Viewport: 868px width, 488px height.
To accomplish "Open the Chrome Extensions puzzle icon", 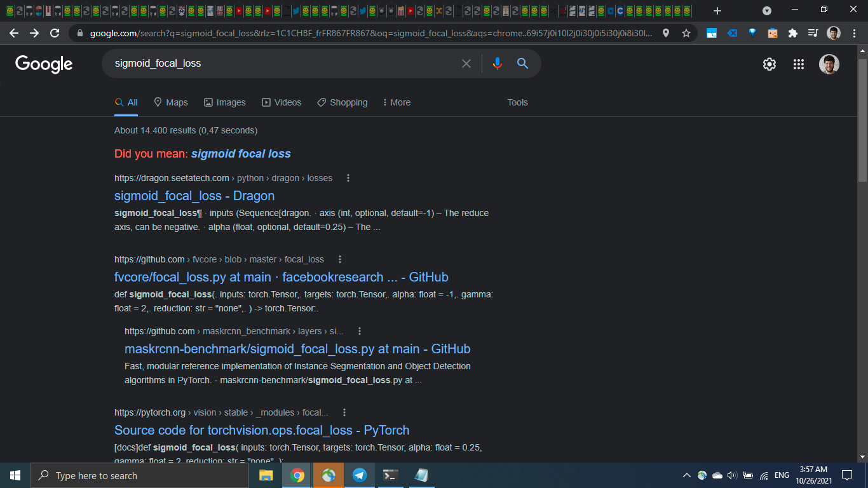I will pos(792,33).
